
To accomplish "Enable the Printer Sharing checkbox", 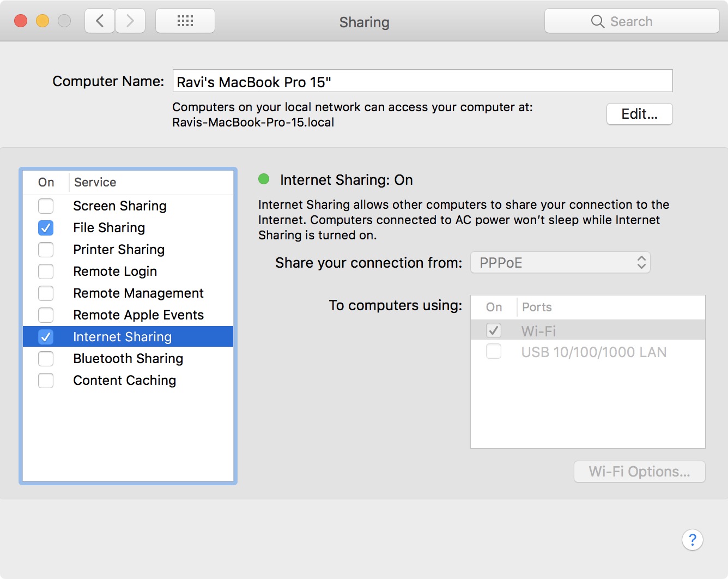I will [46, 250].
